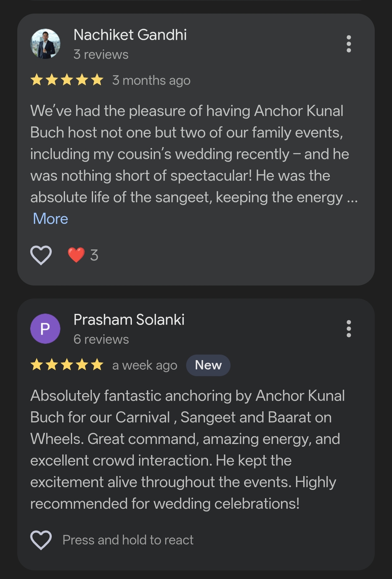Tap the New badge on review
Viewport: 392px width, 579px height.
(208, 365)
